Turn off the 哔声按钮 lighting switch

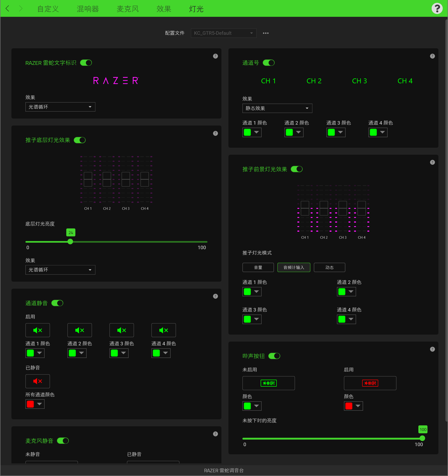(274, 356)
